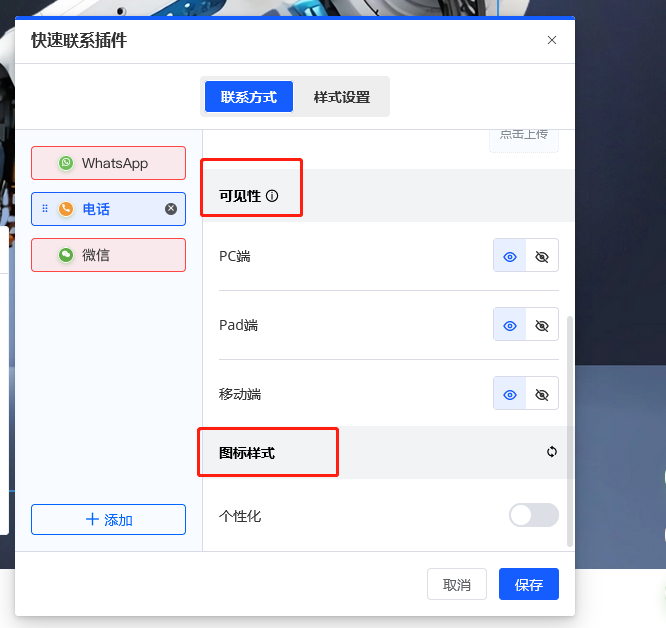
Task: Hide on 移动端 with the crossed-eye icon
Action: tap(542, 393)
